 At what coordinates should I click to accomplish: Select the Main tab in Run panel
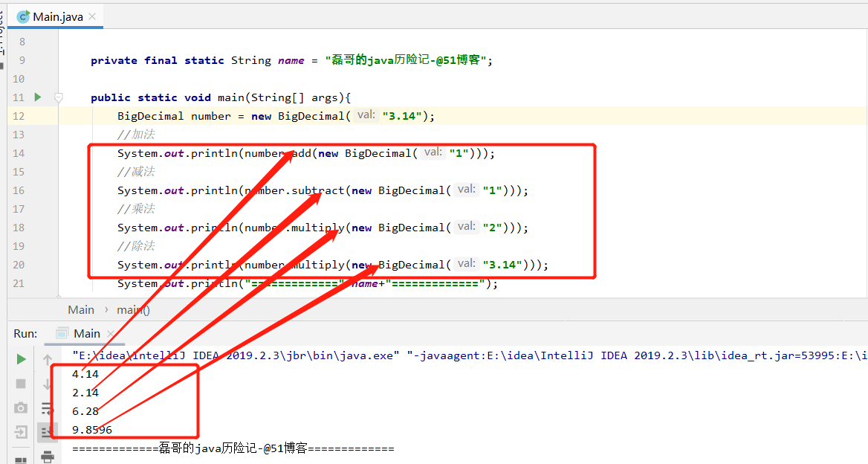click(x=85, y=334)
